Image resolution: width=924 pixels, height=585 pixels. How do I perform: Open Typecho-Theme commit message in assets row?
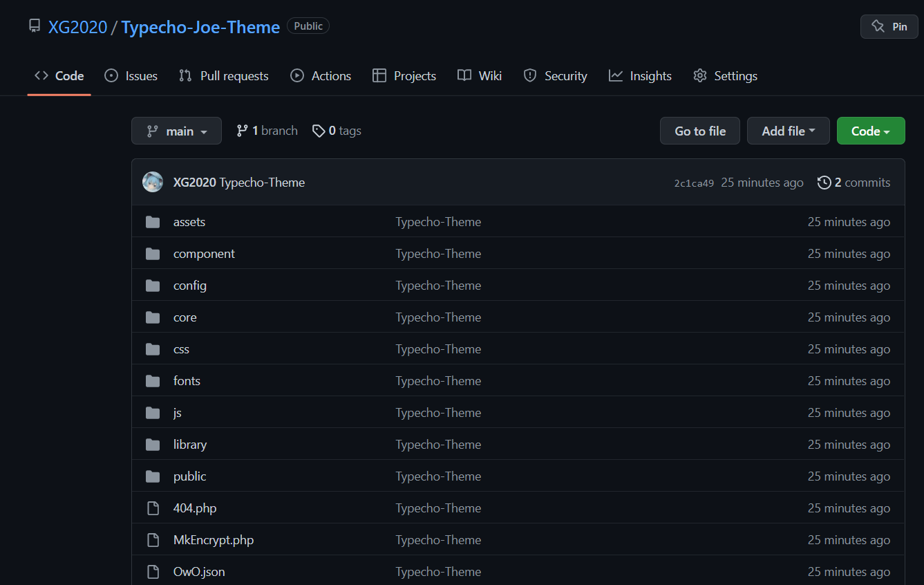click(x=438, y=222)
